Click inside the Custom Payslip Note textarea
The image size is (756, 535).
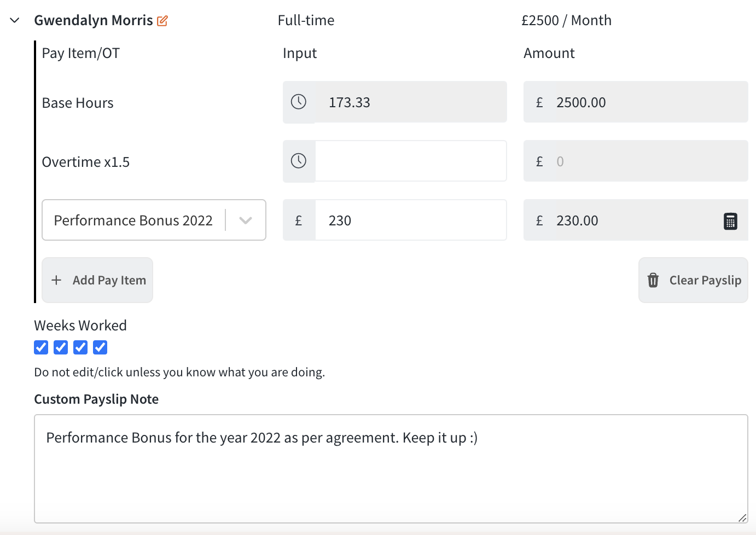coord(391,469)
